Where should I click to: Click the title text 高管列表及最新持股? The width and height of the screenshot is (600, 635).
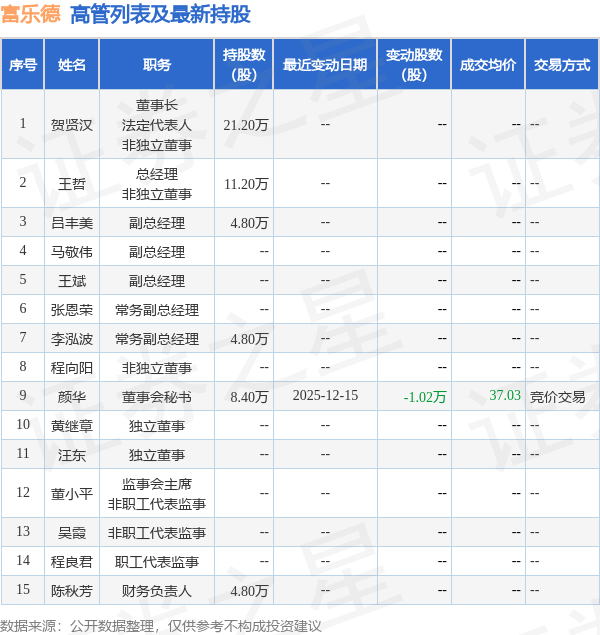160,15
